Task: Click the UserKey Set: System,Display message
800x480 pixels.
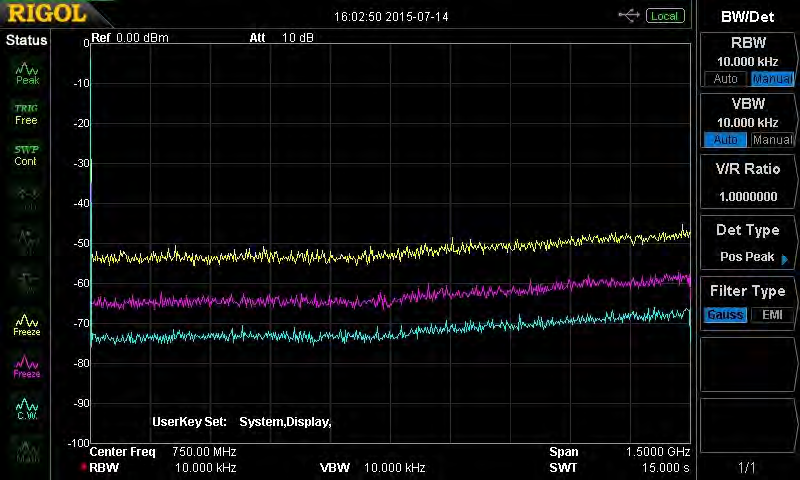Action: (242, 422)
